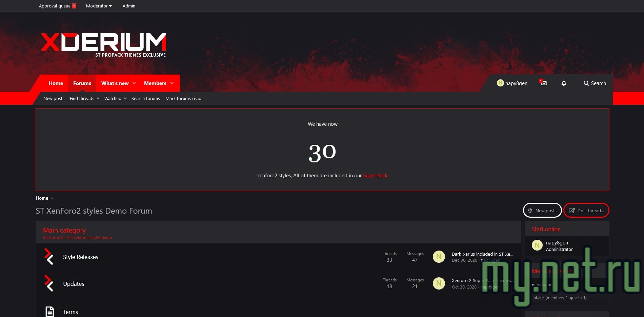The image size is (644, 317).
Task: Select the Forums navigation tab
Action: pos(82,83)
